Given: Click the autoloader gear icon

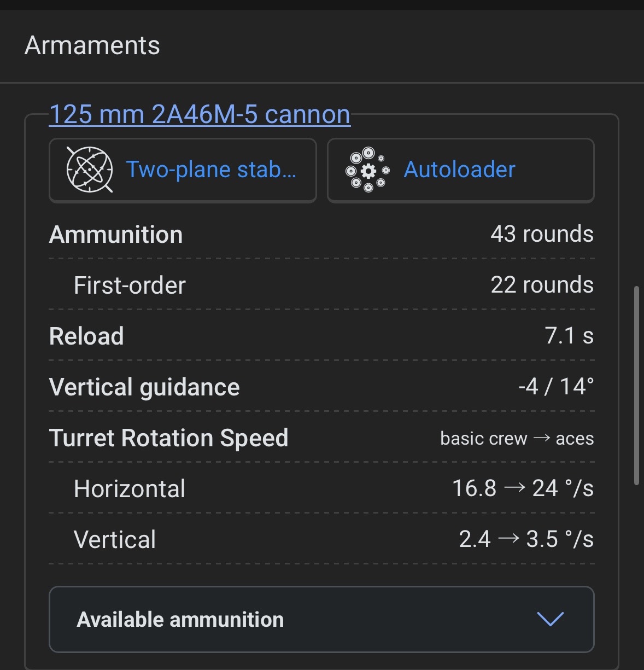Looking at the screenshot, I should click(x=368, y=170).
